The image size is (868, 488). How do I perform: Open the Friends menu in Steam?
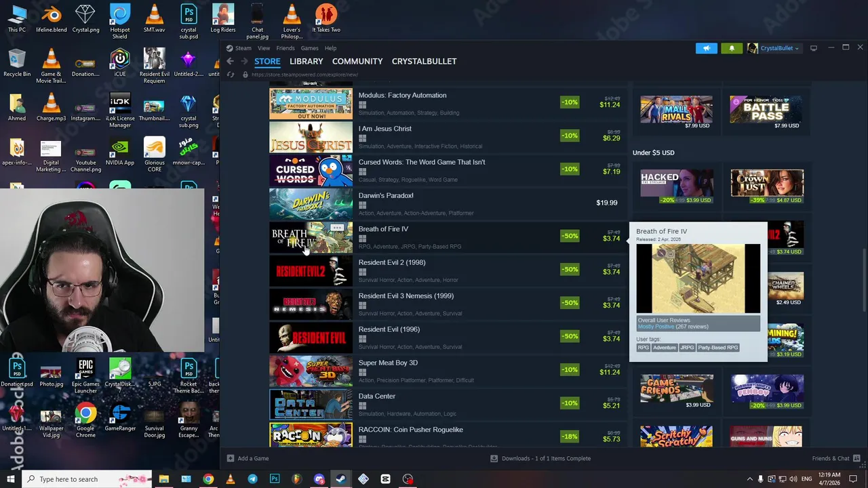285,48
